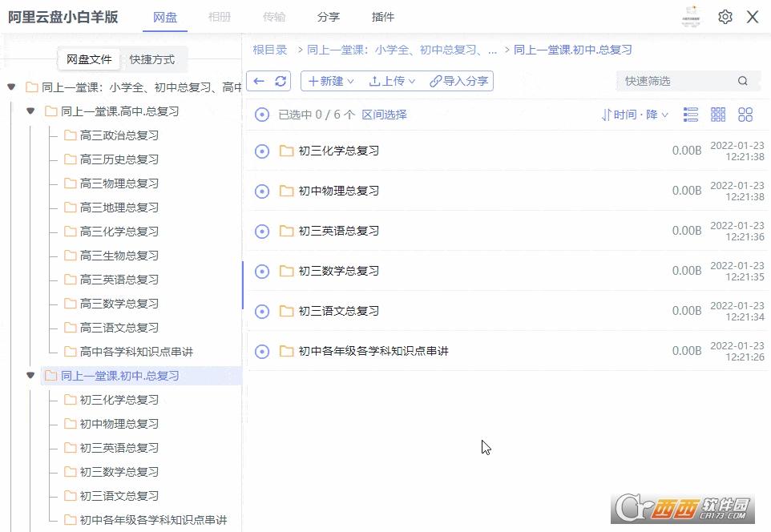Select the 网盘文件 sidebar tab
The image size is (771, 532).
pyautogui.click(x=89, y=59)
